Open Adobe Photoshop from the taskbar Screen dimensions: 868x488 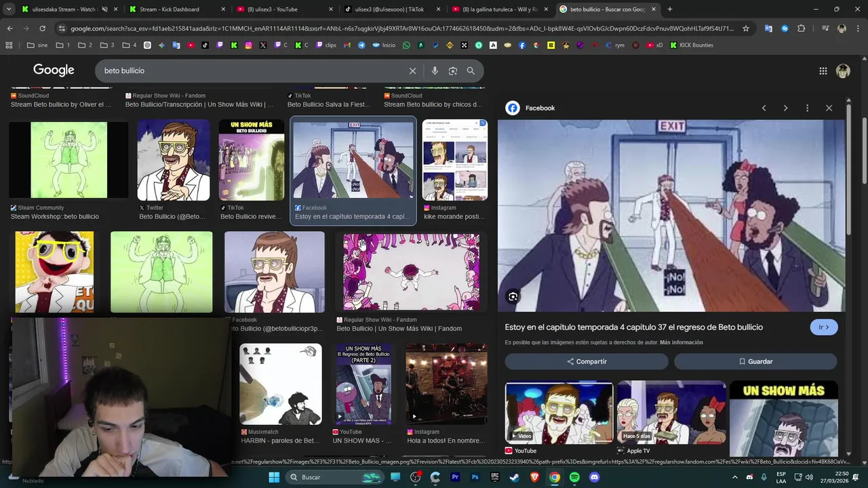tap(475, 477)
